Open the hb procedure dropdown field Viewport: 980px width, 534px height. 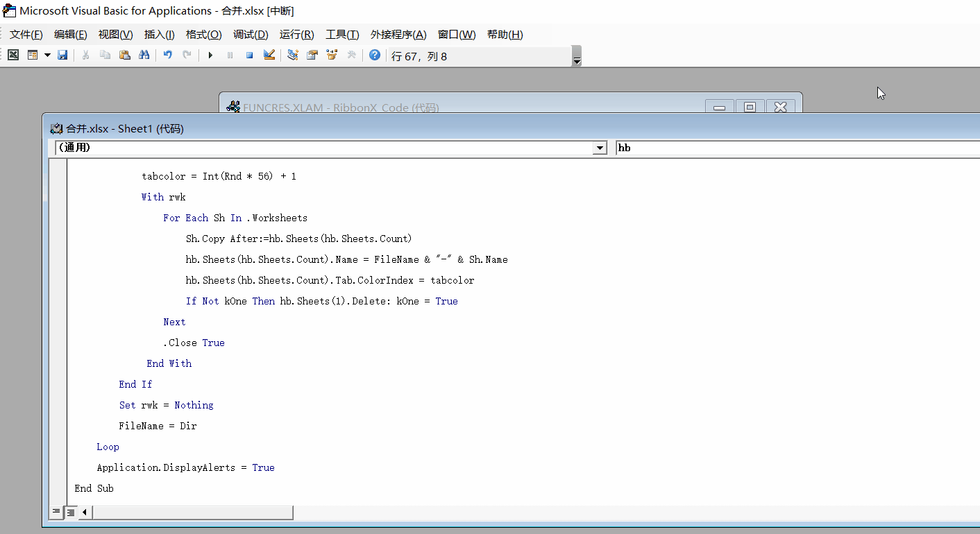tap(797, 148)
